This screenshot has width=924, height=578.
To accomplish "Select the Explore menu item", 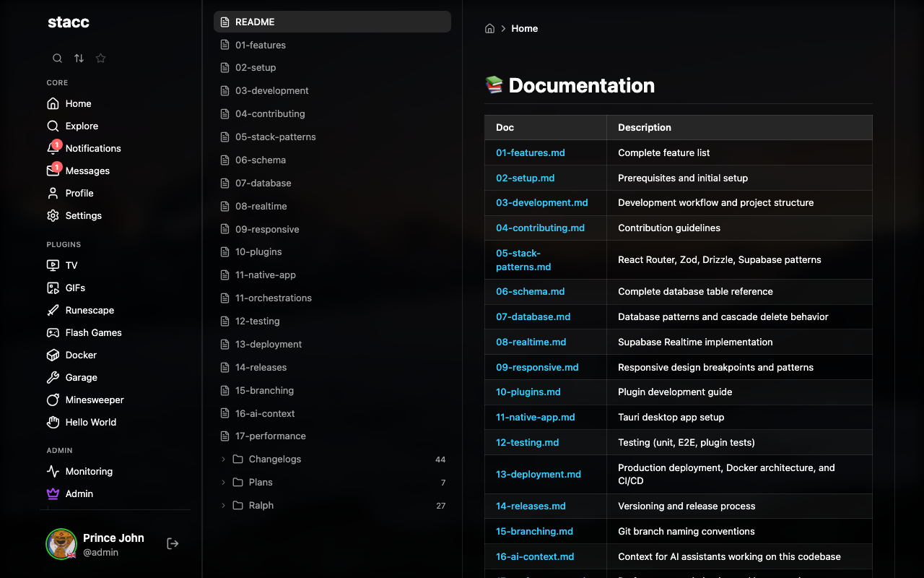I will (x=82, y=126).
